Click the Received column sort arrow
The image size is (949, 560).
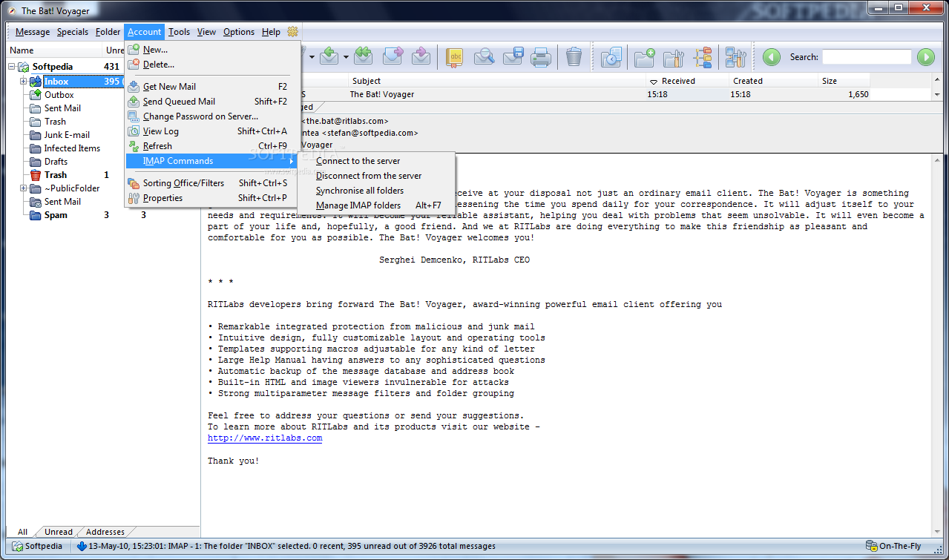[653, 82]
